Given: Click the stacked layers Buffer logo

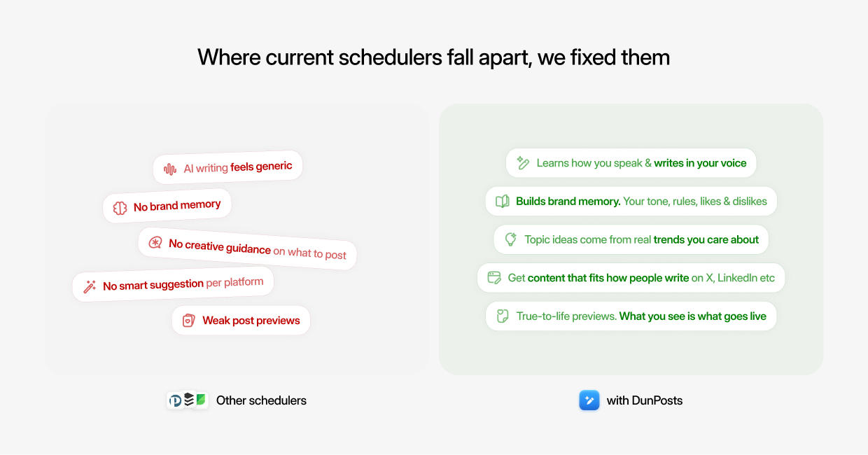Looking at the screenshot, I should (x=188, y=400).
